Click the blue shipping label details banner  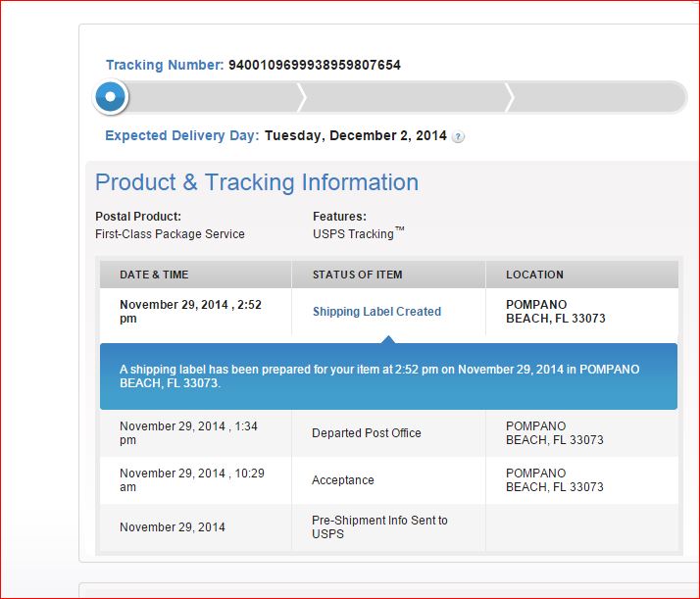pos(388,376)
